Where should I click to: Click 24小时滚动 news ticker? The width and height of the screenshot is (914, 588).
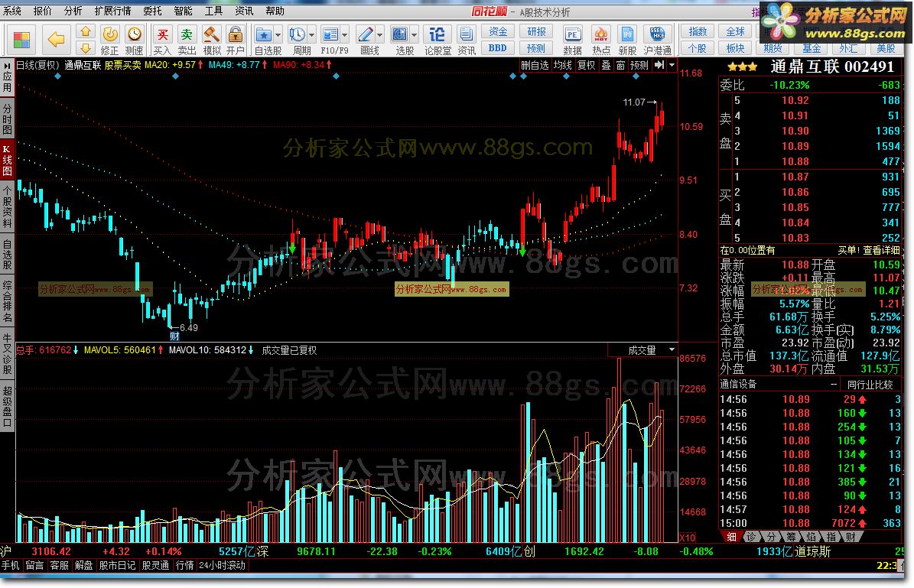(222, 565)
